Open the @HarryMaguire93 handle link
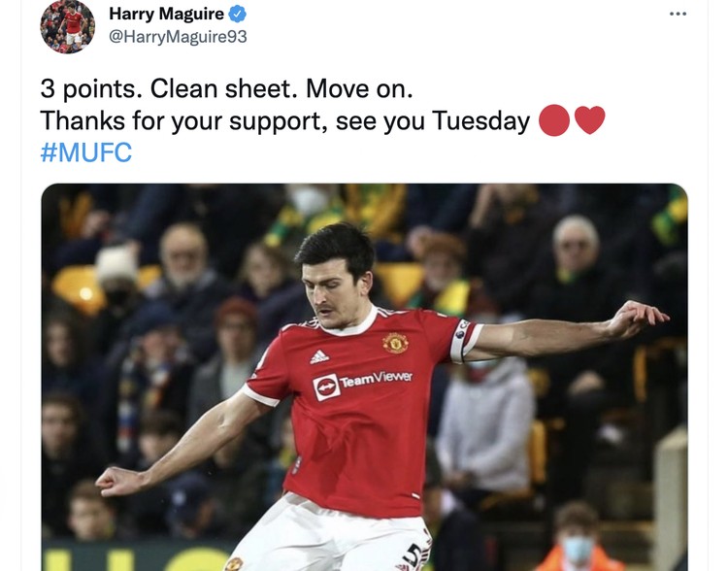 [178, 37]
